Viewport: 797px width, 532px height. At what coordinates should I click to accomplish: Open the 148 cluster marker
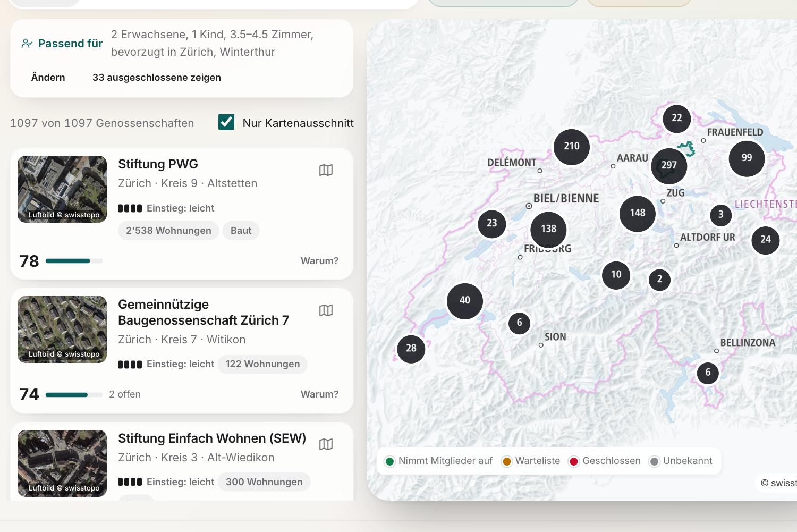[638, 213]
